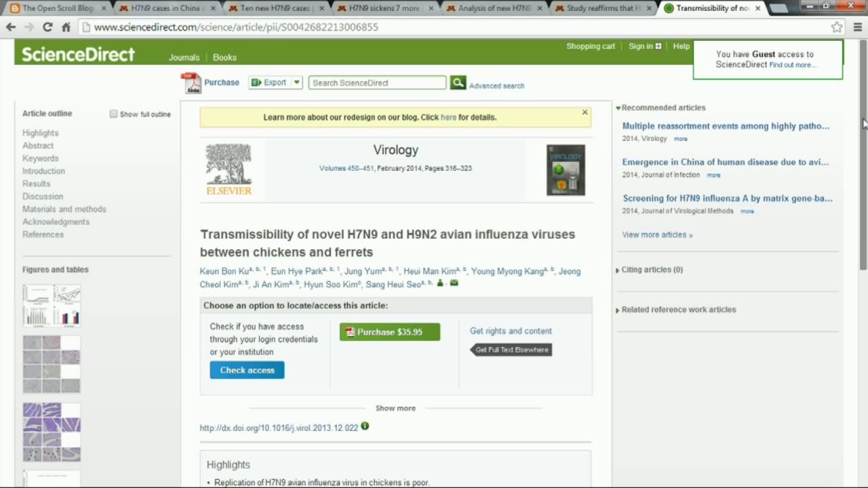Click the Purchase $35.95 button
This screenshot has width=868, height=488.
(389, 332)
